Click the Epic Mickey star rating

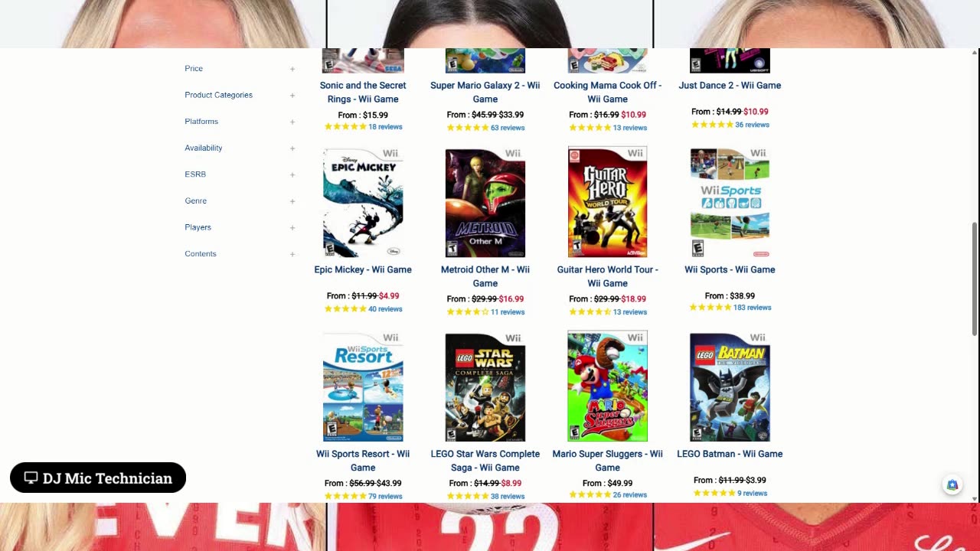click(x=345, y=309)
